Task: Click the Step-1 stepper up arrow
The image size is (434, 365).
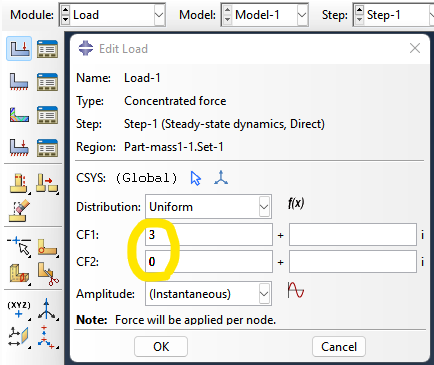Action: pyautogui.click(x=359, y=10)
